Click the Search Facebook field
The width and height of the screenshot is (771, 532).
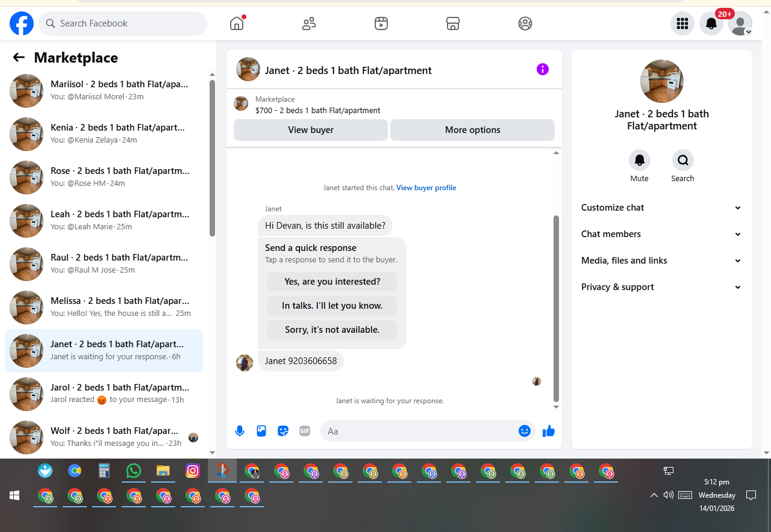coord(123,23)
